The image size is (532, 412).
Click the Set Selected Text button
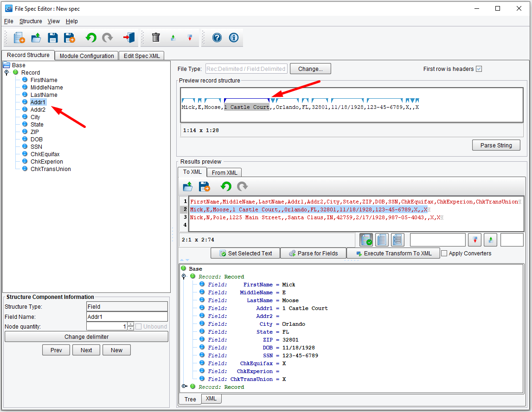(246, 254)
